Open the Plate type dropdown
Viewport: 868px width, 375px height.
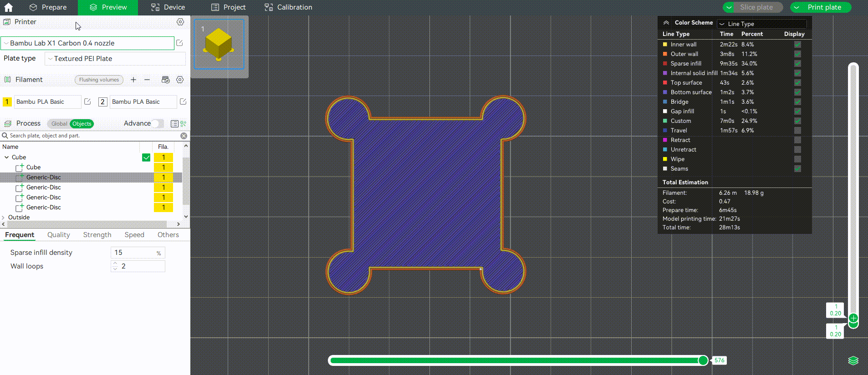[x=115, y=59]
